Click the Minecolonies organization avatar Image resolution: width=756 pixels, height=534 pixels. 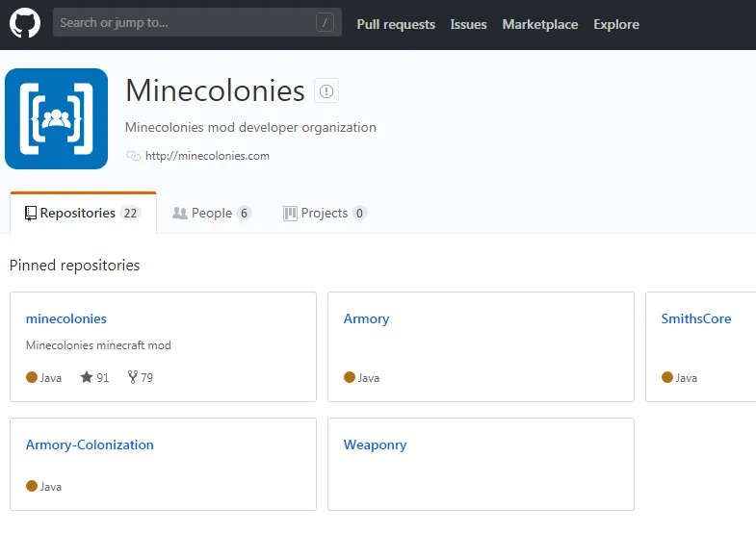(57, 118)
